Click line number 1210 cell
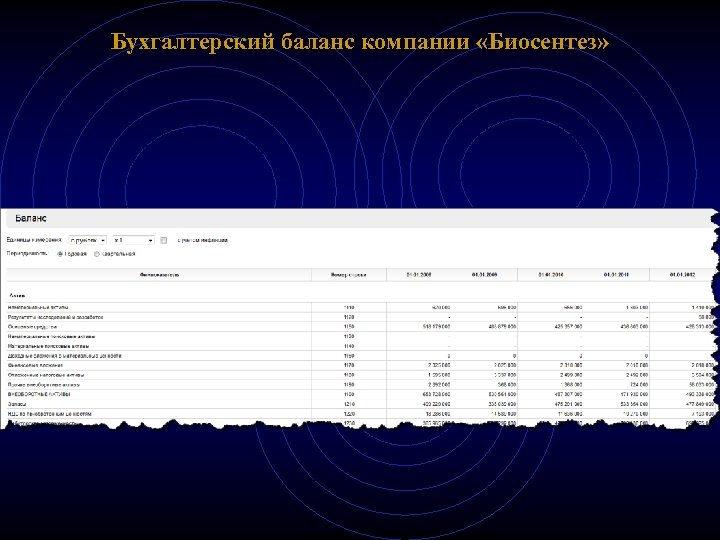Image resolution: width=720 pixels, height=540 pixels. coord(349,404)
